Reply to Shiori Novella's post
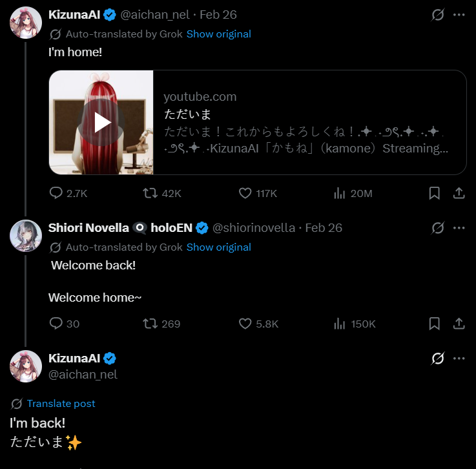 [x=57, y=324]
